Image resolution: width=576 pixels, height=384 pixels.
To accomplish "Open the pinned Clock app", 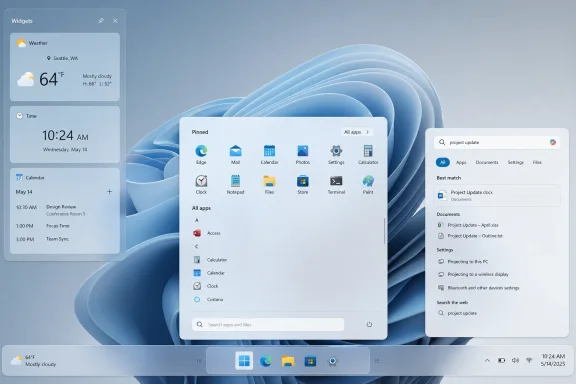I will point(201,184).
